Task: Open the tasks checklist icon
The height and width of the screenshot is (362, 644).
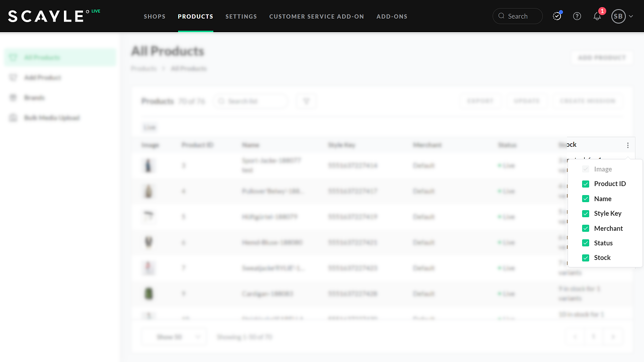Action: tap(557, 16)
